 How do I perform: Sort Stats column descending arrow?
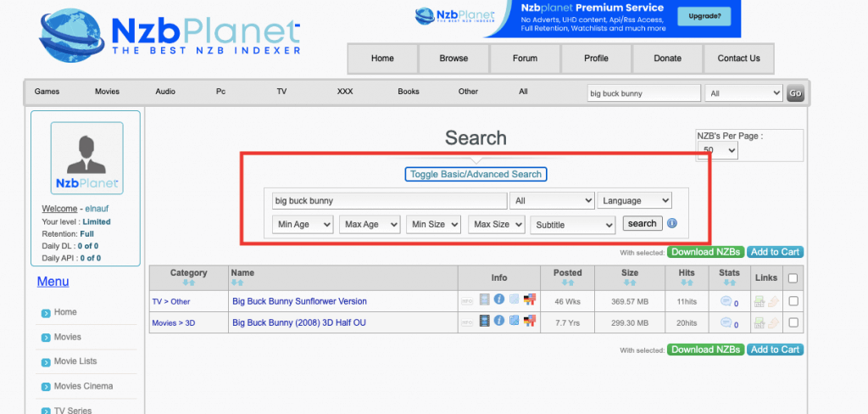click(x=726, y=283)
